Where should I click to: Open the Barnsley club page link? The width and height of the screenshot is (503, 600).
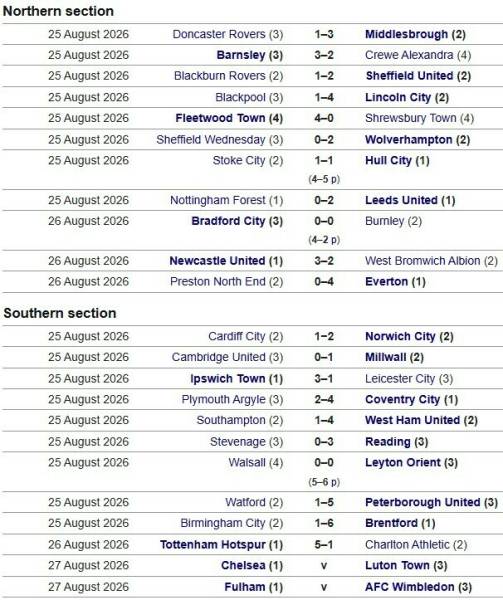click(x=241, y=55)
